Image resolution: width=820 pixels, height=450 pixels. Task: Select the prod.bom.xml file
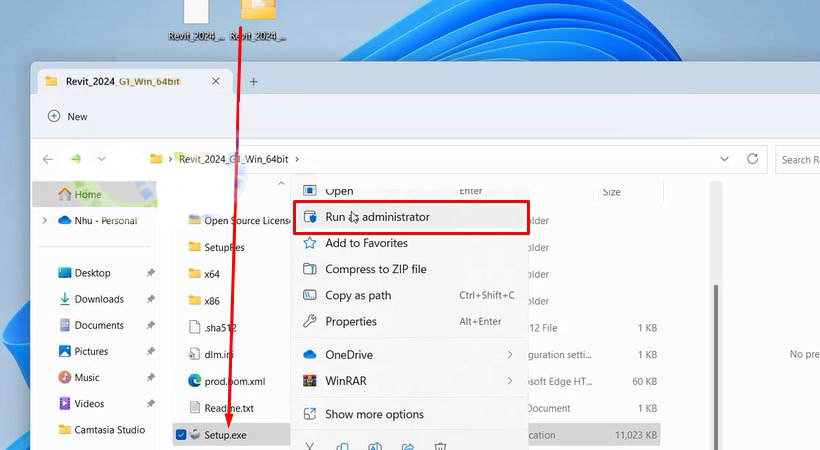tap(234, 381)
